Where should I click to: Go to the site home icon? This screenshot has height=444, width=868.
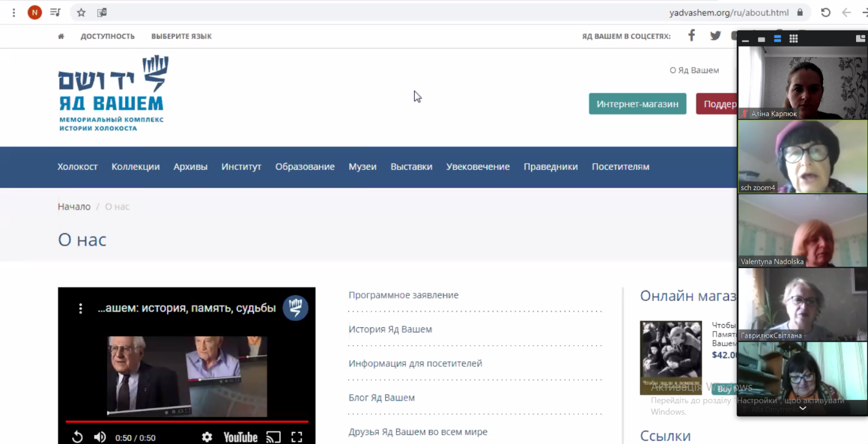coord(61,36)
